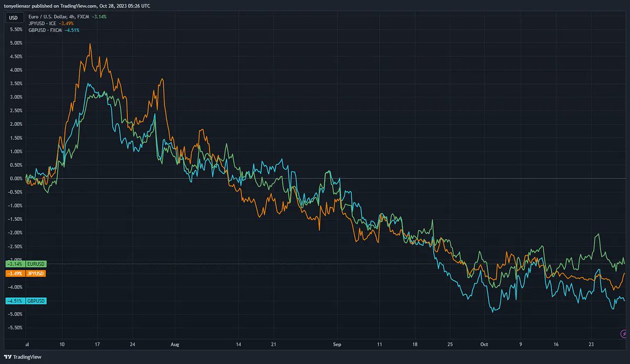Image resolution: width=630 pixels, height=364 pixels.
Task: Click the 5.50% price axis label
Action: pyautogui.click(x=17, y=29)
